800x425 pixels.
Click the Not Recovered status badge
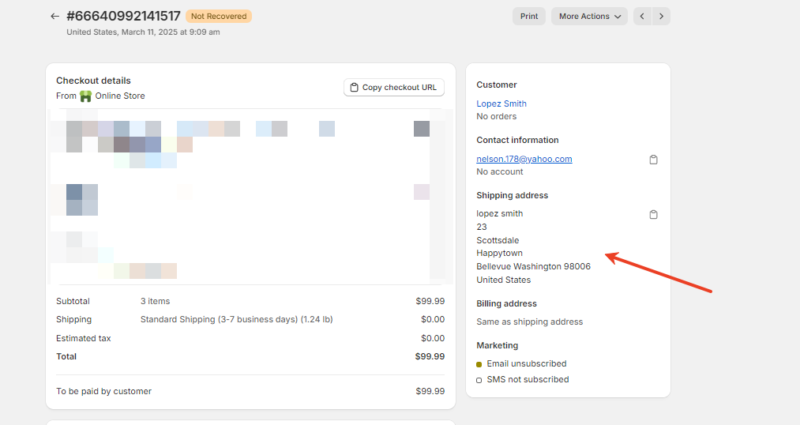coord(219,16)
